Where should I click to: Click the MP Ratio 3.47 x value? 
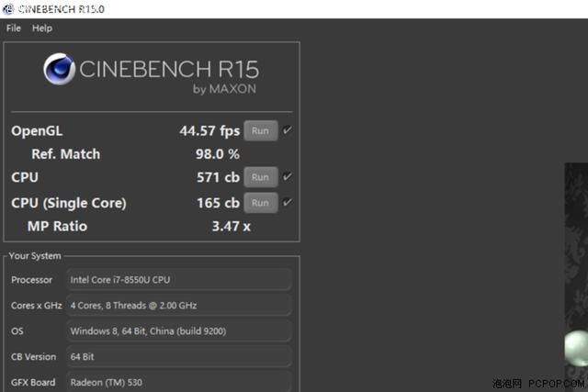[232, 227]
